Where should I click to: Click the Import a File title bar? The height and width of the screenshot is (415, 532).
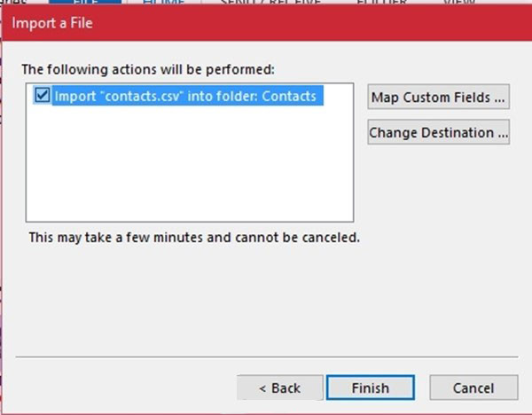click(267, 23)
